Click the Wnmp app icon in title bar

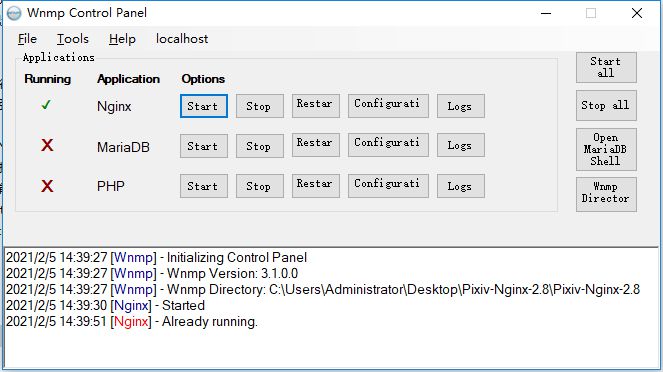click(x=14, y=13)
